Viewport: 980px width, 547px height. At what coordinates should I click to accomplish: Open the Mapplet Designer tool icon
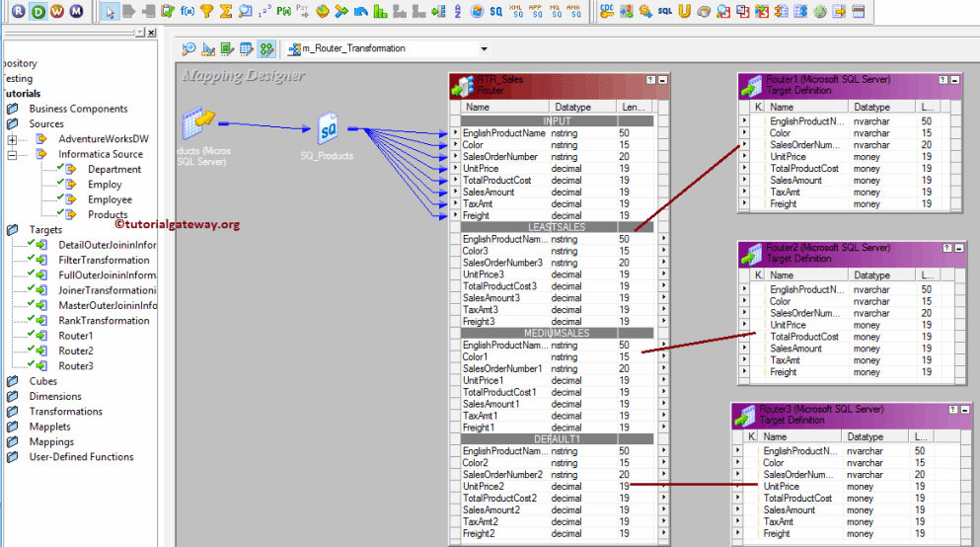tap(247, 48)
